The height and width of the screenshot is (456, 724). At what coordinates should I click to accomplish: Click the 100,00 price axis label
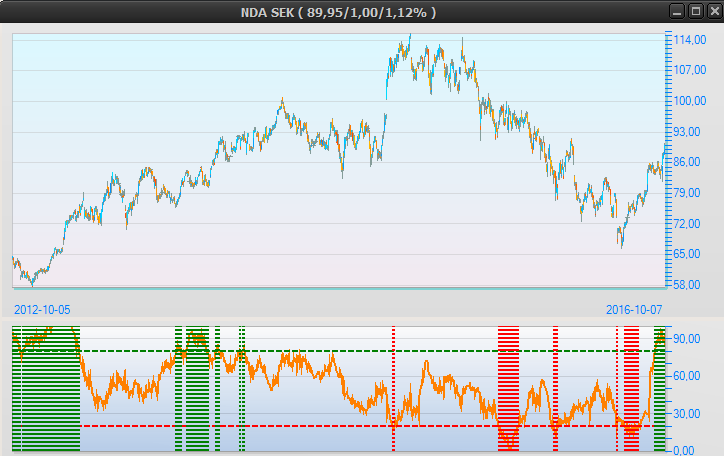[690, 101]
